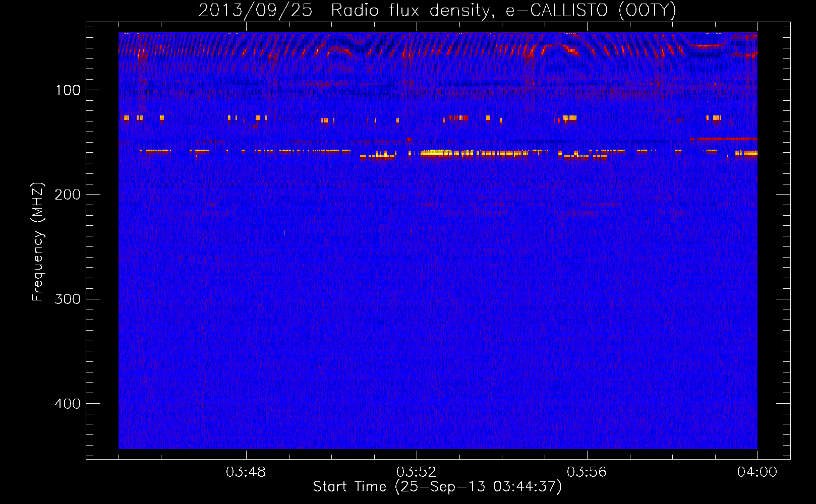Click the 03:52 time tick label
816x504 pixels.
[417, 472]
